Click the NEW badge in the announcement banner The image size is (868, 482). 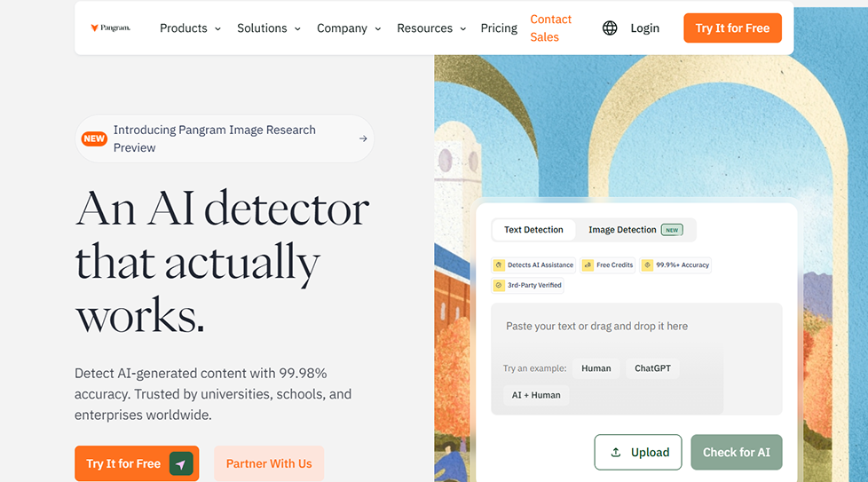coord(94,138)
